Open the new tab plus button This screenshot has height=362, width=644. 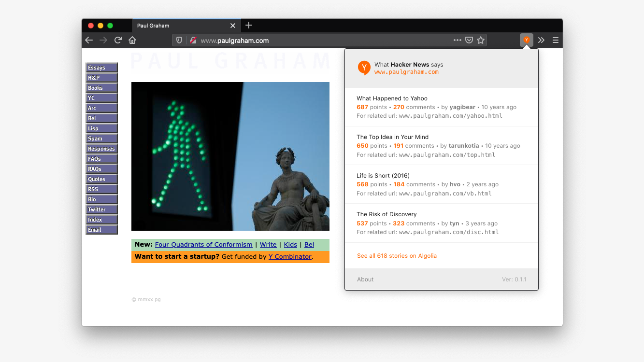[249, 25]
